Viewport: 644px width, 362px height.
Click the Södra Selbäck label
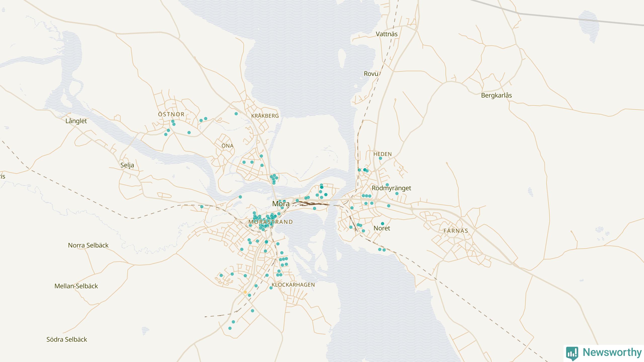(67, 339)
